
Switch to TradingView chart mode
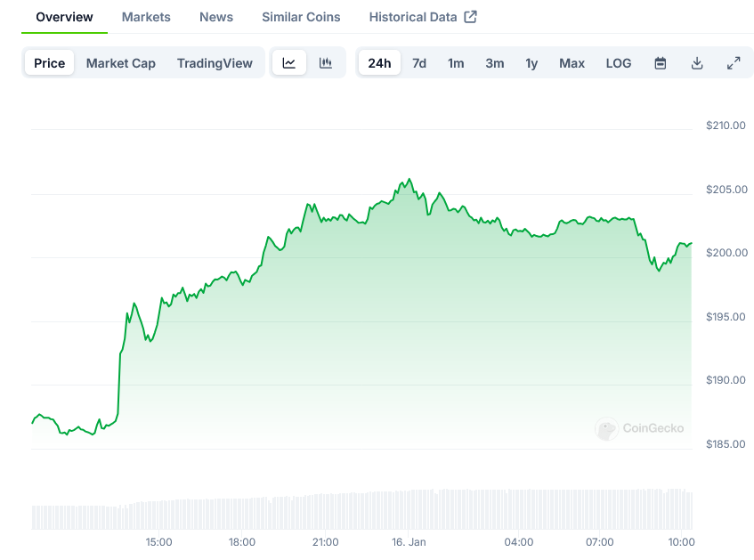215,63
